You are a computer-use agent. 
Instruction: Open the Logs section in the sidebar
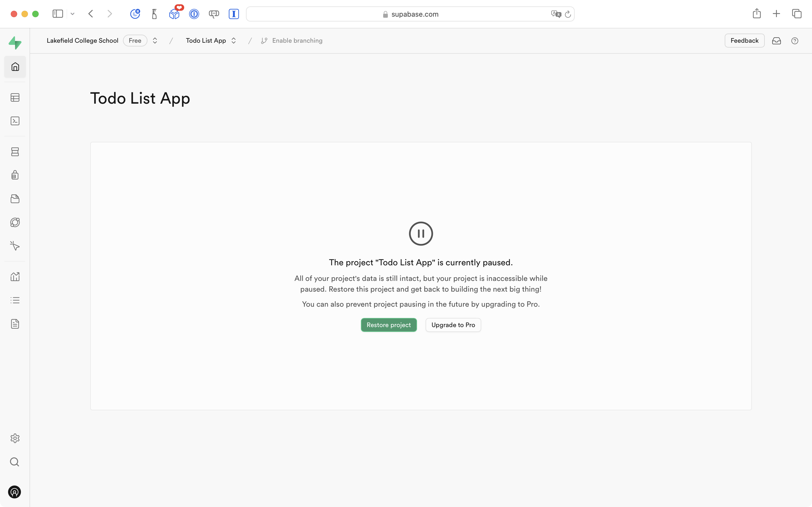click(15, 300)
